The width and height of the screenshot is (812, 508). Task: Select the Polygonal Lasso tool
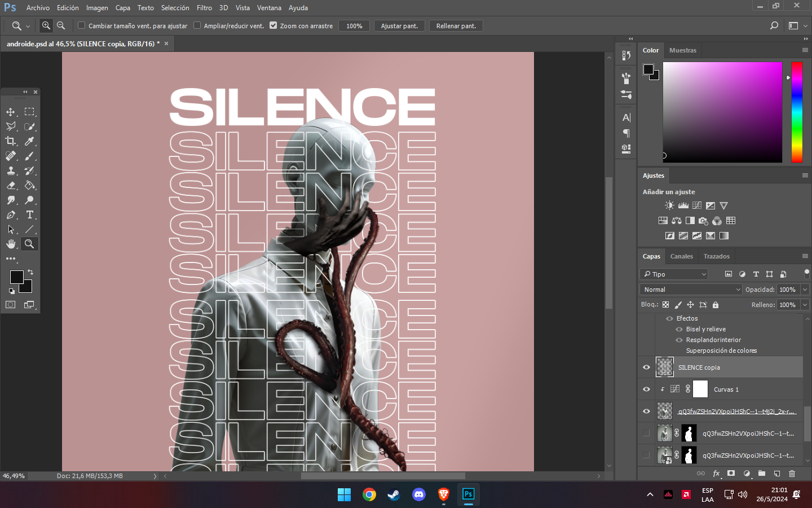pos(11,126)
